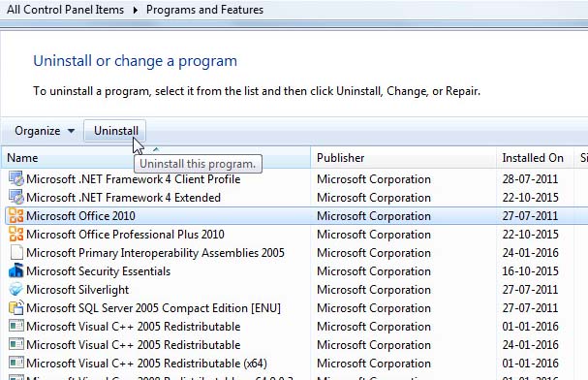Expand breadcrumb arrow after All Control Panel Items
Viewport: 588px width, 380px height.
(x=135, y=10)
